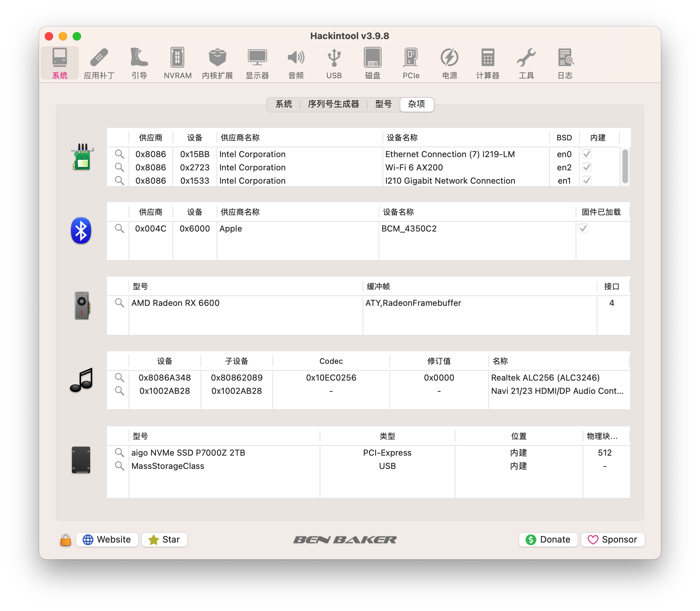This screenshot has height=611, width=700.
Task: Open the Power (电源) toolbar section
Action: click(449, 63)
